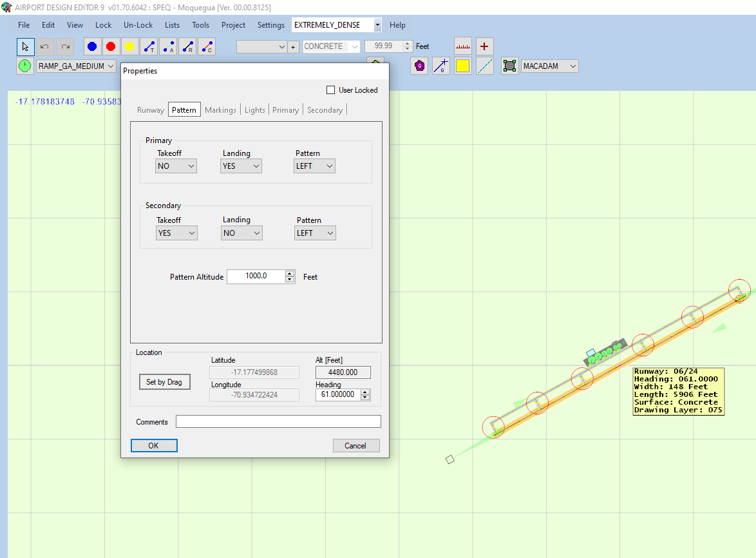Image resolution: width=756 pixels, height=558 pixels.
Task: Click the purple polygon G icon
Action: point(419,66)
